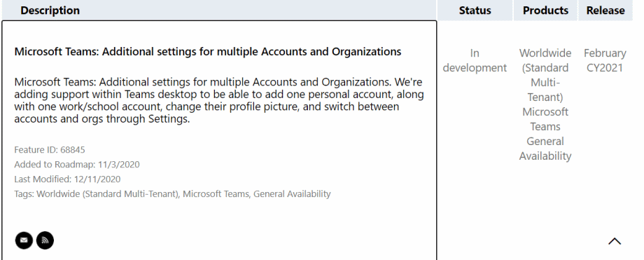
Task: Sort by the Products column header
Action: coord(545,11)
